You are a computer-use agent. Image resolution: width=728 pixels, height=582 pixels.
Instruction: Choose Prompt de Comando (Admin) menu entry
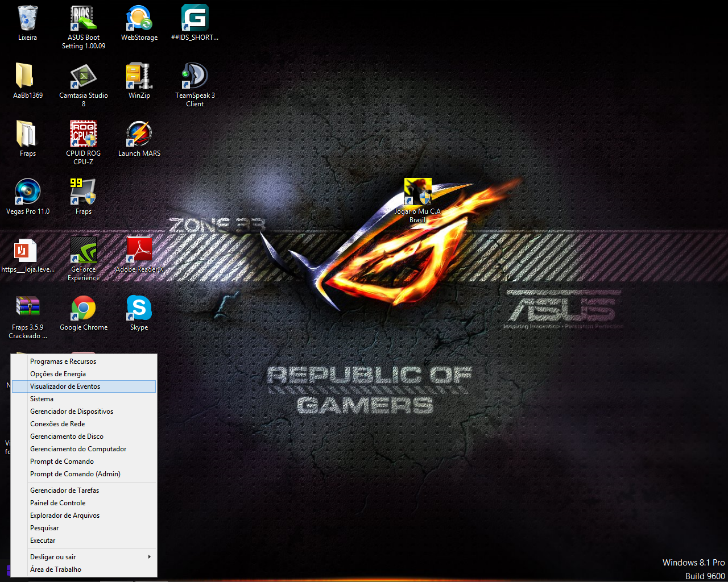click(x=75, y=474)
